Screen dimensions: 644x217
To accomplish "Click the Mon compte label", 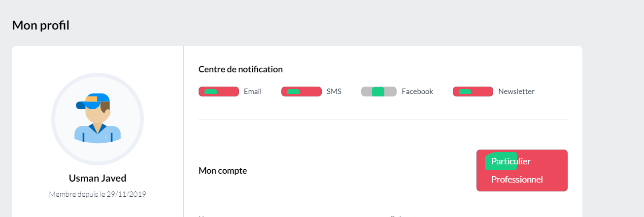I will [223, 171].
